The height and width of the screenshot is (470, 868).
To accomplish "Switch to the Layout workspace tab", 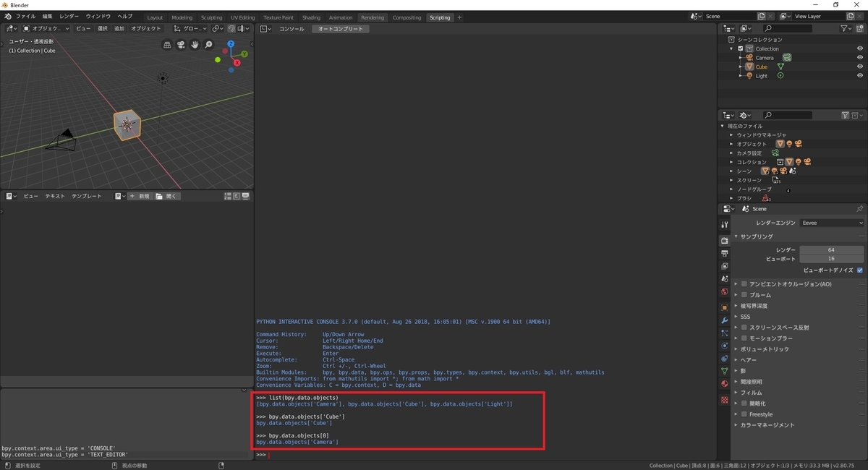I will [155, 17].
